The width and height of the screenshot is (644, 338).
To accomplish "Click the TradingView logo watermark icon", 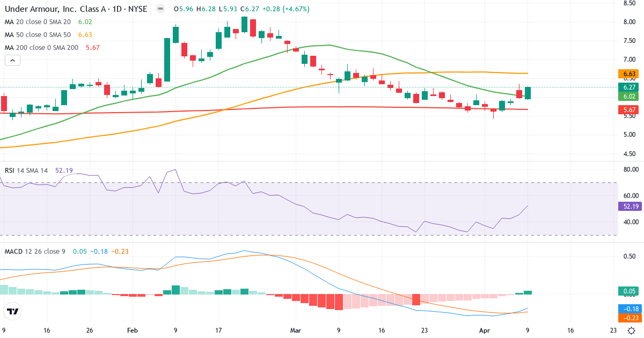I will tap(12, 311).
